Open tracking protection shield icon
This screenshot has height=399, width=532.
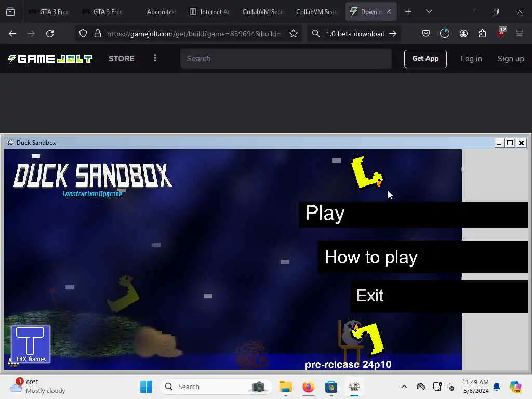pyautogui.click(x=83, y=34)
